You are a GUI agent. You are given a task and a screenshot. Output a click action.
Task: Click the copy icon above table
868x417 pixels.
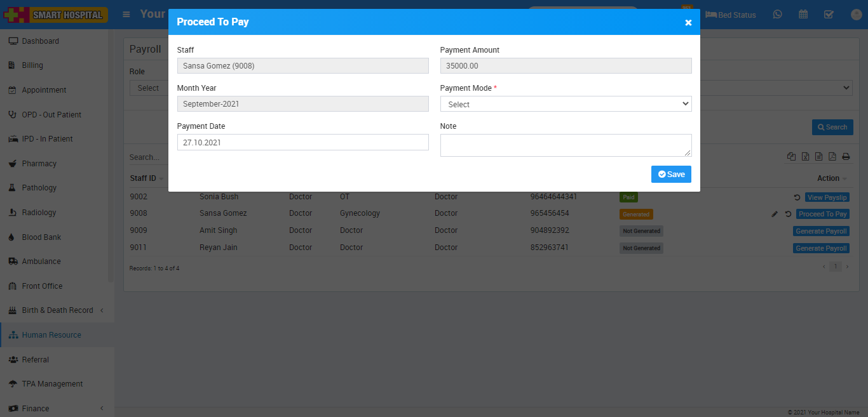point(791,157)
